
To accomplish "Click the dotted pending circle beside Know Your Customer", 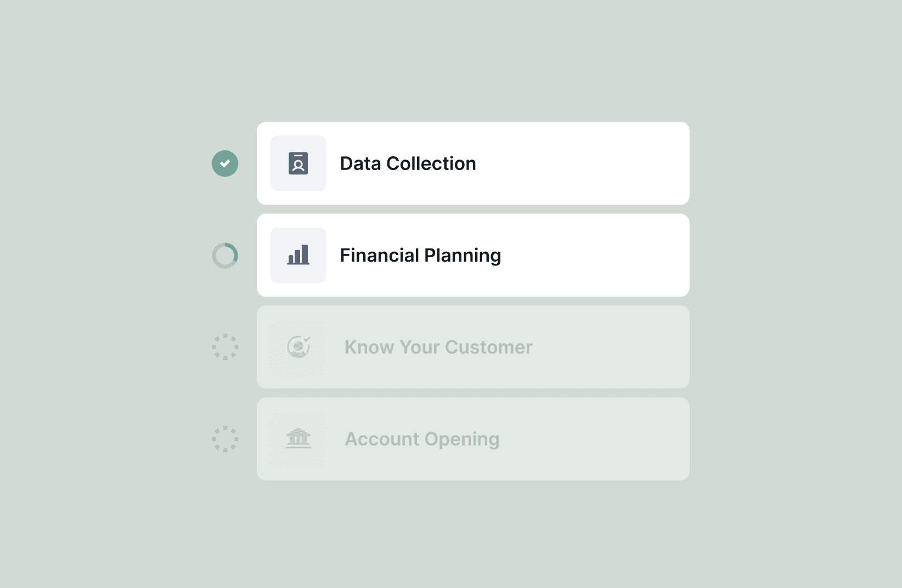I will point(225,347).
